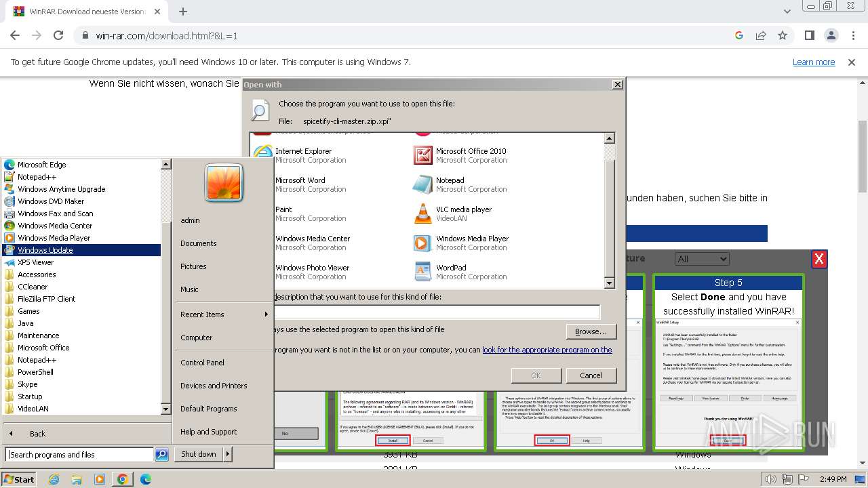Click the user account picture
Image resolution: width=868 pixels, height=488 pixels.
224,183
